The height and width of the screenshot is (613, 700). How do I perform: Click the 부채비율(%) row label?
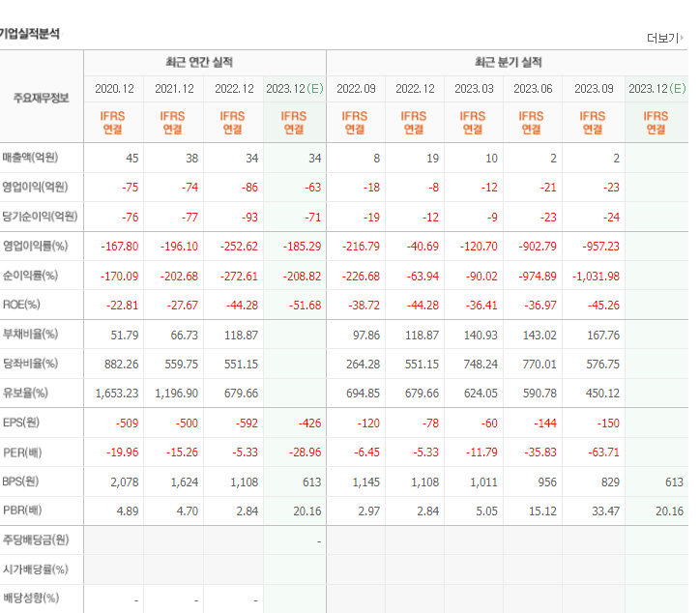30,334
